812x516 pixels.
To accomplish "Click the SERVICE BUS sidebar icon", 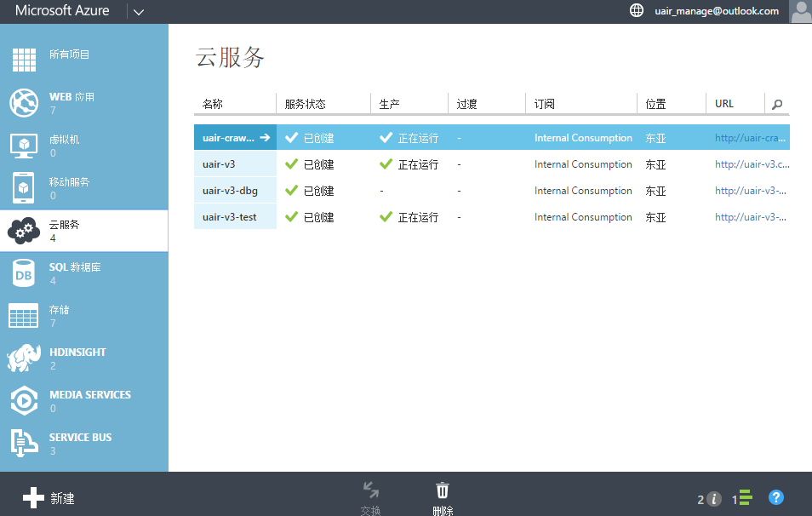I will tap(23, 441).
